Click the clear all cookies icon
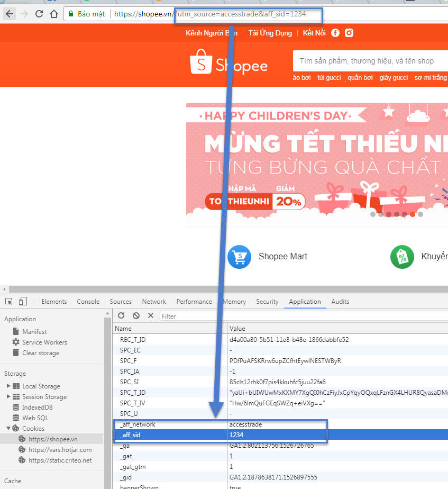Viewport: 448px width, 489px height. click(x=136, y=315)
